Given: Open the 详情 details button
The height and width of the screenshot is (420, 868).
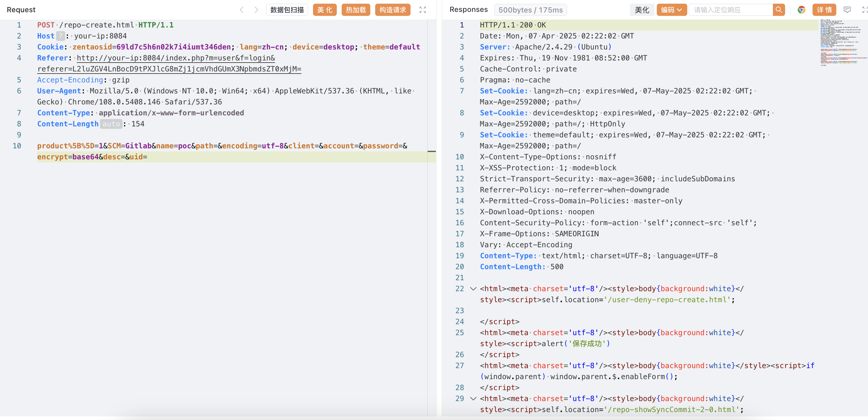Looking at the screenshot, I should [x=824, y=10].
